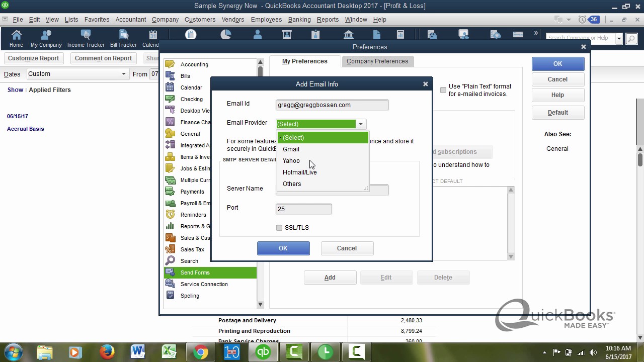Open the Reports menu
The width and height of the screenshot is (644, 362).
point(328,20)
